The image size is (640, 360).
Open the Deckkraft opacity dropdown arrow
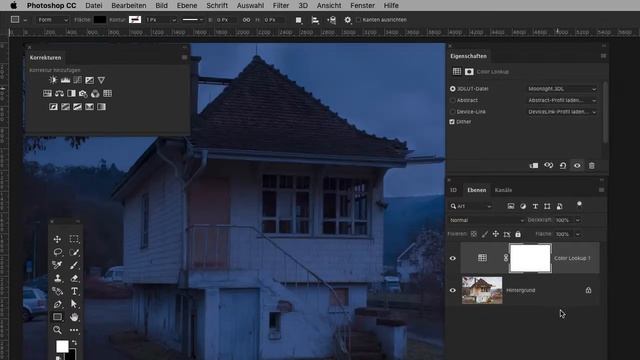(x=578, y=220)
